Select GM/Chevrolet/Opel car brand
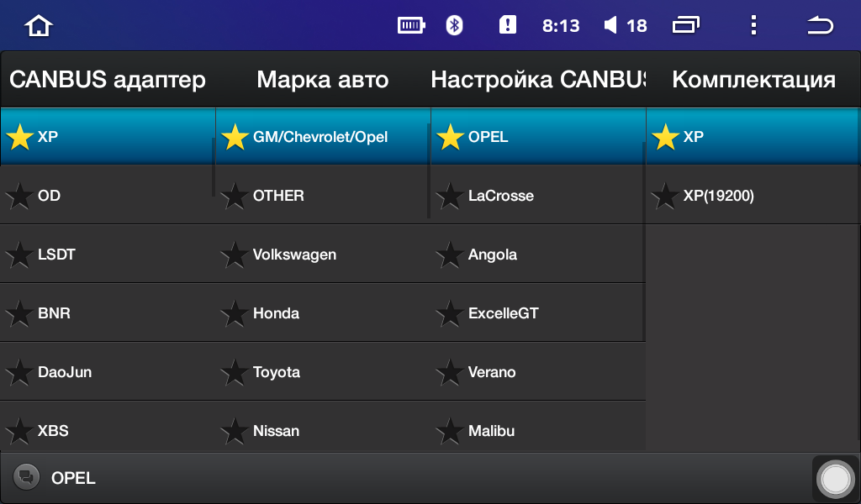Viewport: 861px width, 504px height. pyautogui.click(x=323, y=137)
